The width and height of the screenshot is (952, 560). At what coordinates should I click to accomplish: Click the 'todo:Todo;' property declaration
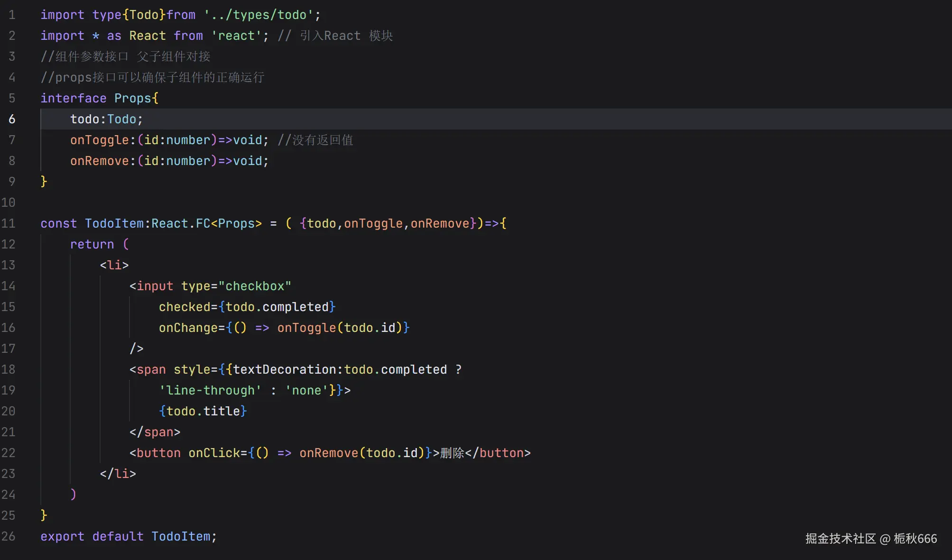point(106,119)
